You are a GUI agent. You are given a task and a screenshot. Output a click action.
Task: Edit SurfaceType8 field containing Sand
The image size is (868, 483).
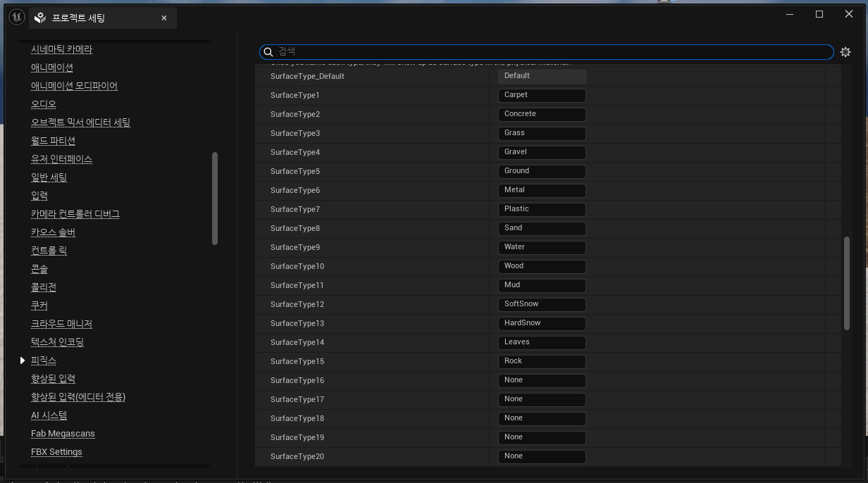pyautogui.click(x=542, y=228)
